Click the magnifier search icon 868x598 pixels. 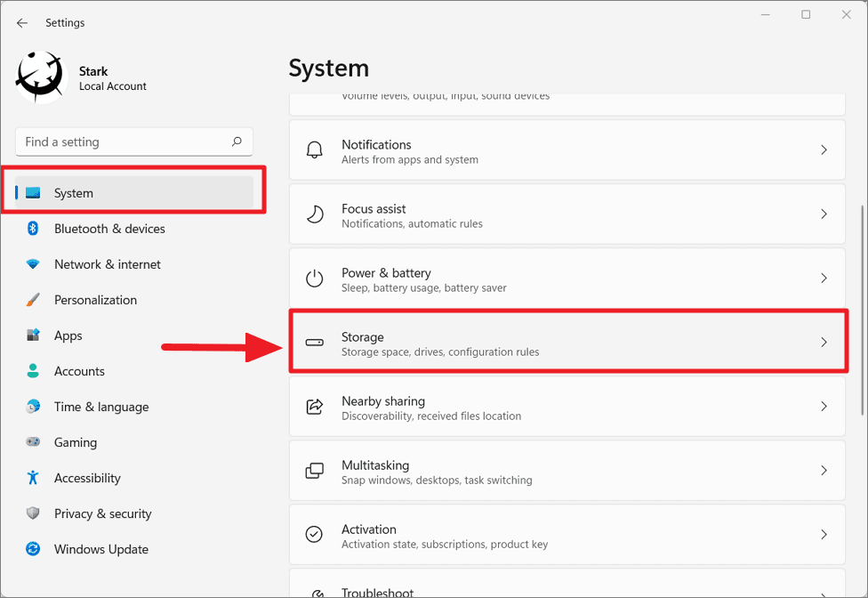(x=237, y=141)
